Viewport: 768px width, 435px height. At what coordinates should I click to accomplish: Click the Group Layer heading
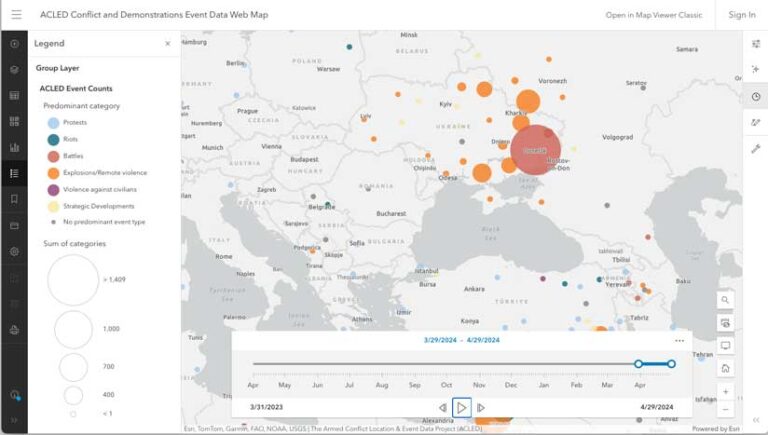pos(57,68)
